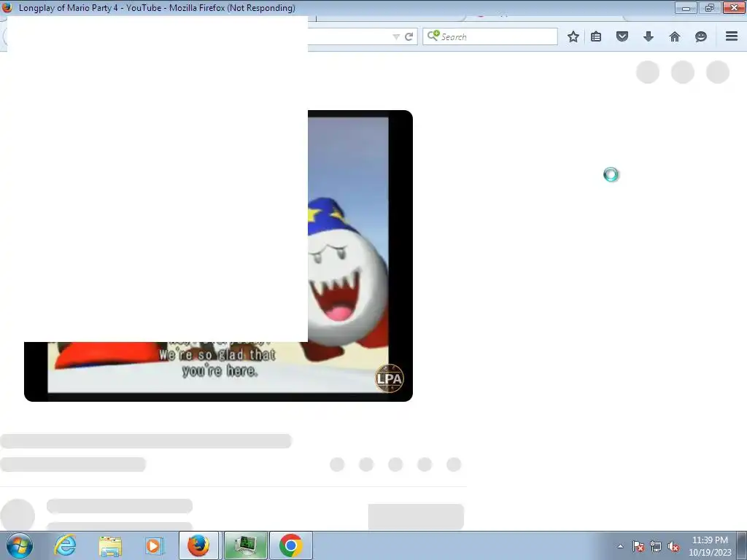Launch Internet Explorer from taskbar
The height and width of the screenshot is (560, 747).
click(x=65, y=545)
